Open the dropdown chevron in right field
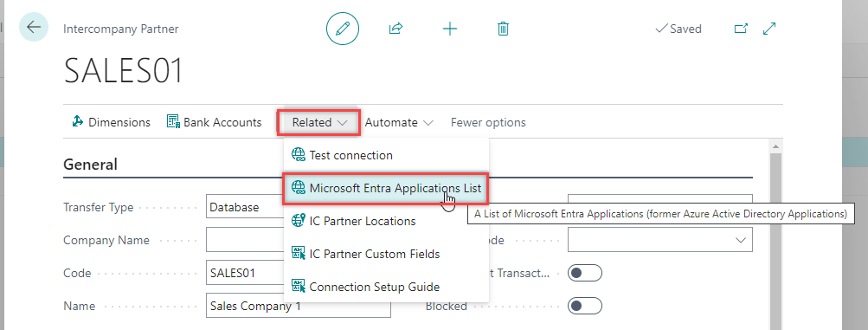This screenshot has height=330, width=868. pyautogui.click(x=740, y=240)
